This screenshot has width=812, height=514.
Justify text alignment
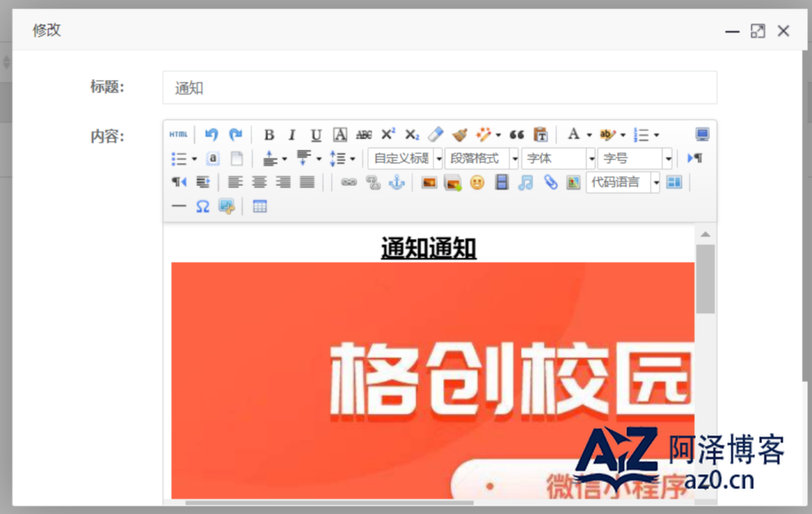pyautogui.click(x=307, y=182)
